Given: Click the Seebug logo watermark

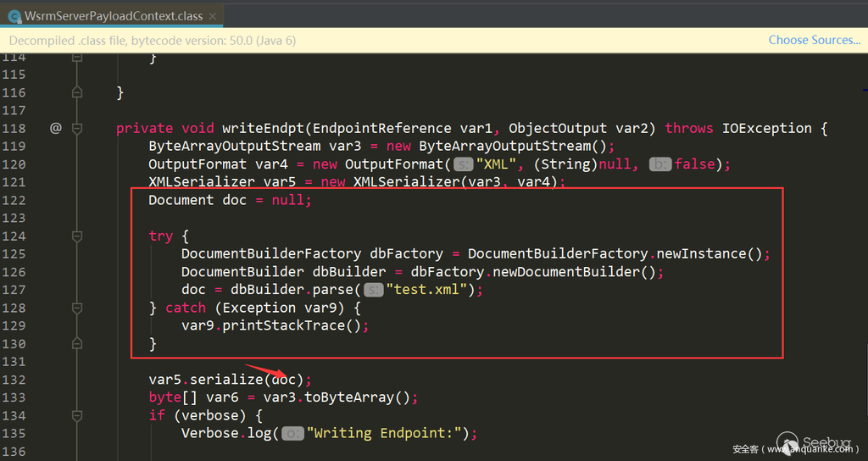Looking at the screenshot, I should (814, 442).
